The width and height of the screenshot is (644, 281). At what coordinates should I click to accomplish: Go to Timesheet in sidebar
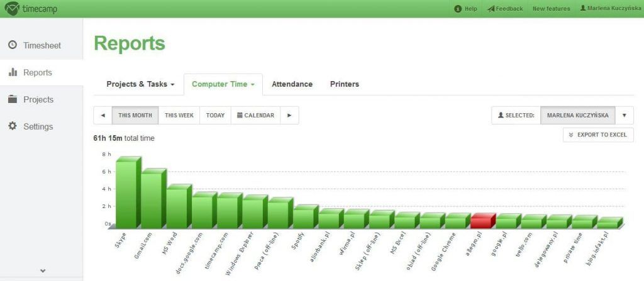tap(42, 45)
